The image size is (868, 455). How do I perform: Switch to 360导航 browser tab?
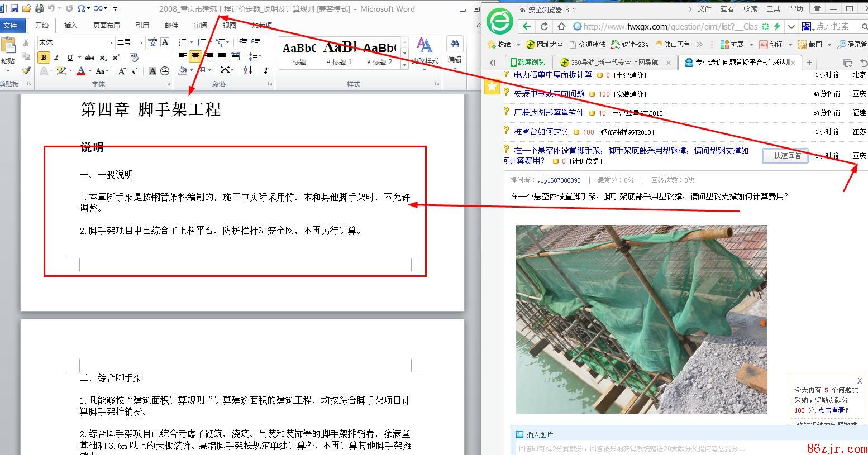click(613, 63)
